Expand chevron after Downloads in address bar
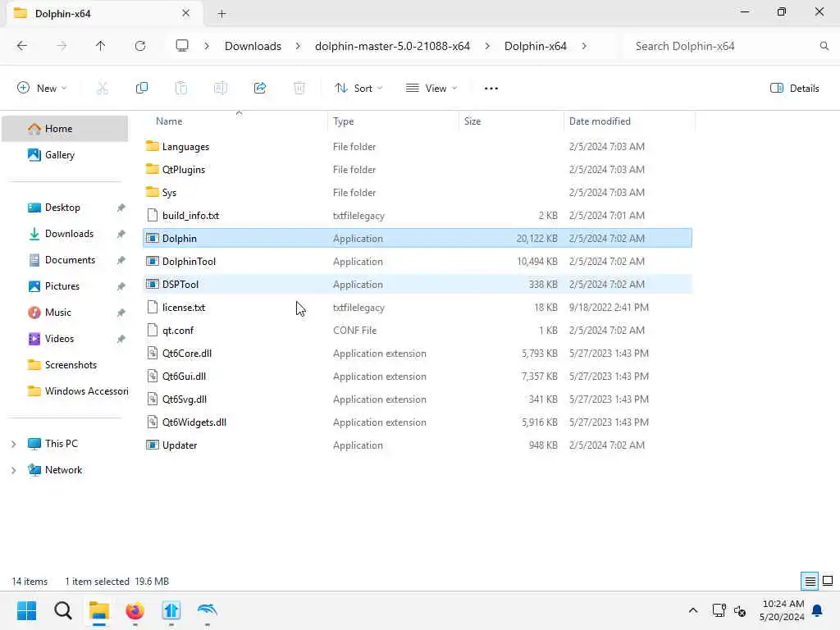The width and height of the screenshot is (840, 630). 298,46
